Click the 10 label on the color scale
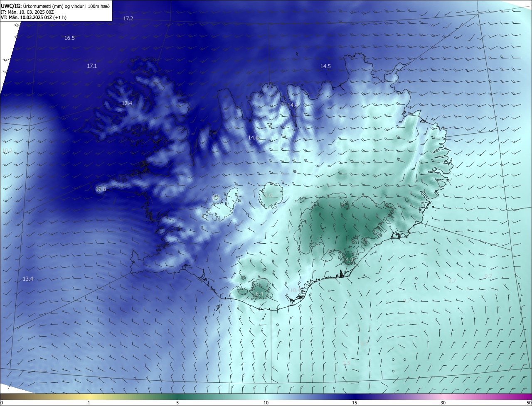 [x=266, y=403]
